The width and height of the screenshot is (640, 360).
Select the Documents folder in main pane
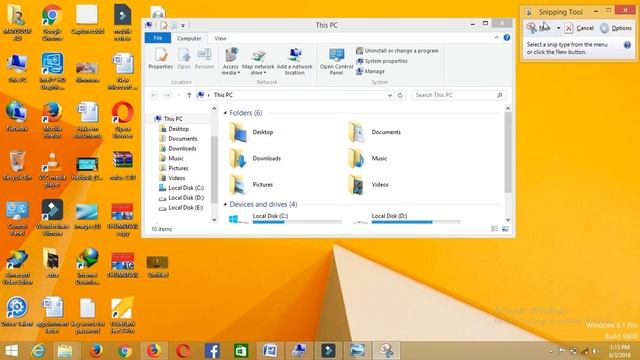[374, 132]
